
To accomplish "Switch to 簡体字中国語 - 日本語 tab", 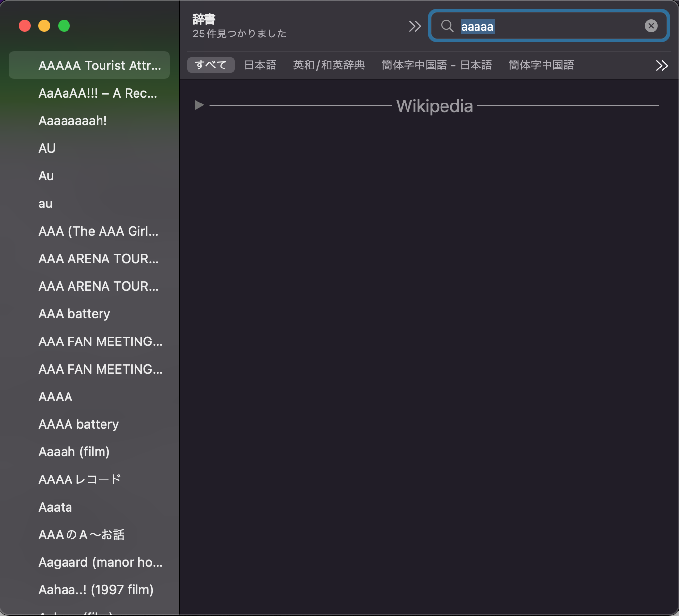I will coord(437,65).
